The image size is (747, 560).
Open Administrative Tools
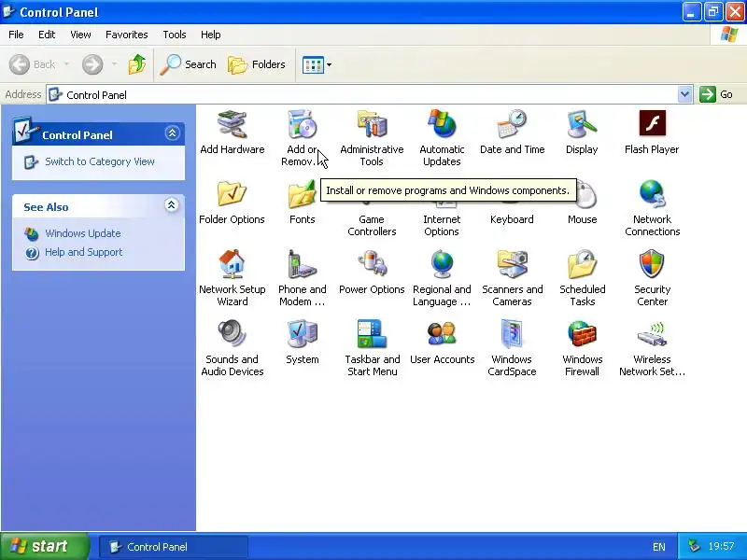coord(372,138)
